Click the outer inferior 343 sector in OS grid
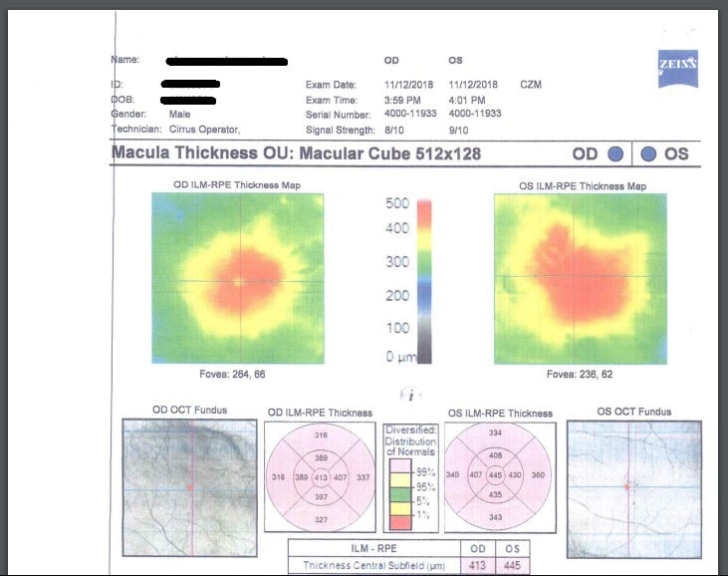This screenshot has width=728, height=576. pos(495,518)
